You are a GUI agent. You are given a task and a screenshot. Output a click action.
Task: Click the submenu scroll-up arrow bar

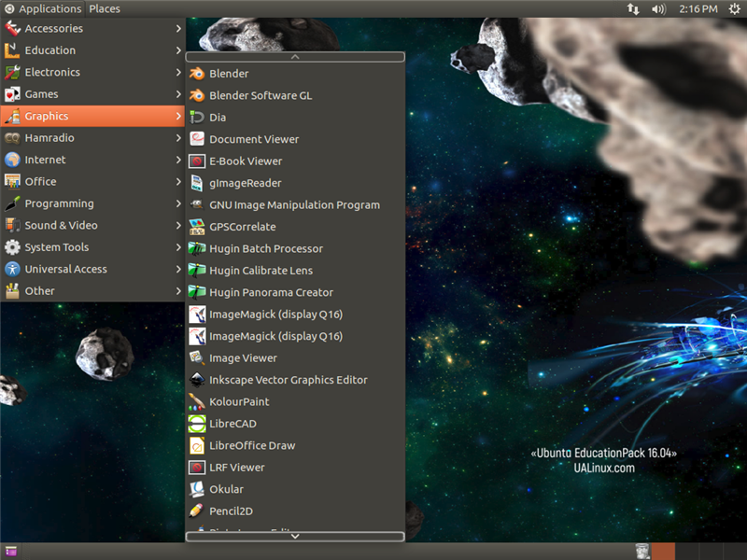[295, 57]
